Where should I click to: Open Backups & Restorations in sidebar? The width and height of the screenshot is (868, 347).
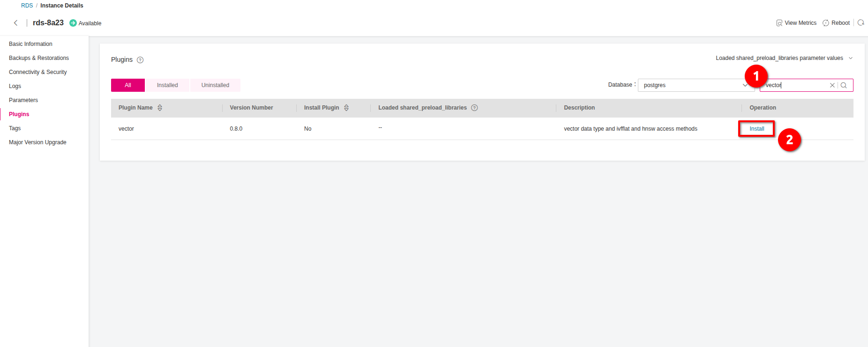(39, 58)
